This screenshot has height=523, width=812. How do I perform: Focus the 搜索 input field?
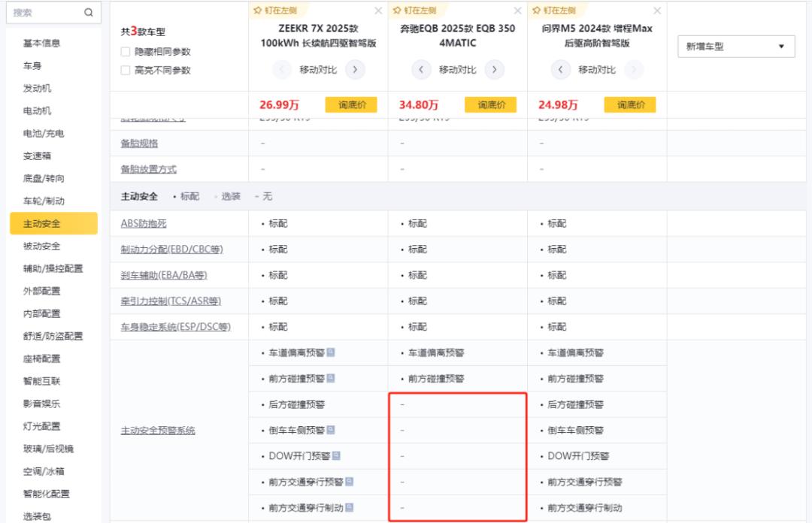54,13
